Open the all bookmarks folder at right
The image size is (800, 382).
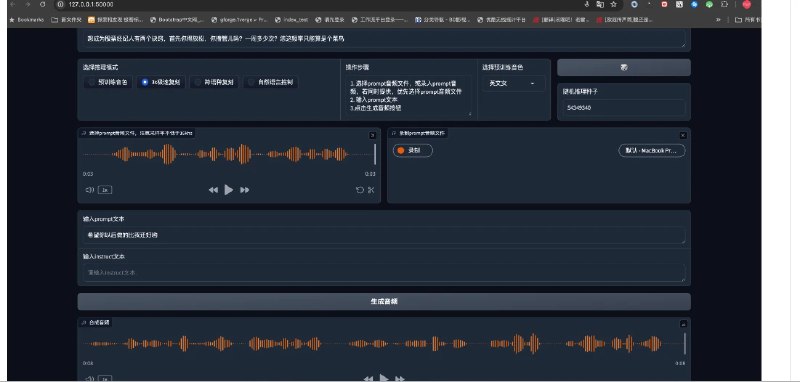[x=748, y=20]
